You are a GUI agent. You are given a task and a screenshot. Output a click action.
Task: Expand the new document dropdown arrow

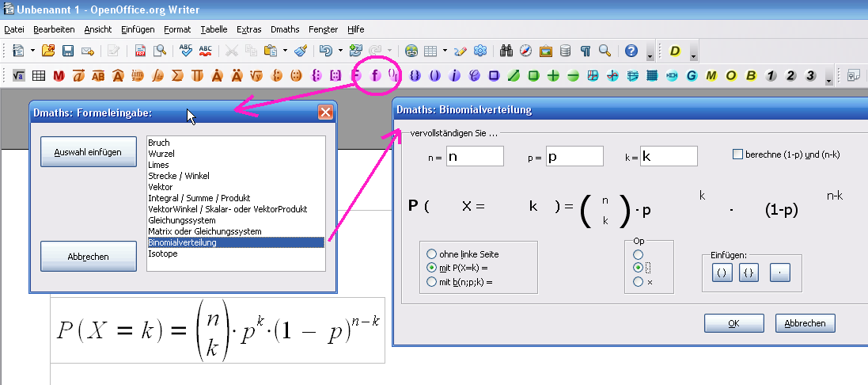pos(32,51)
